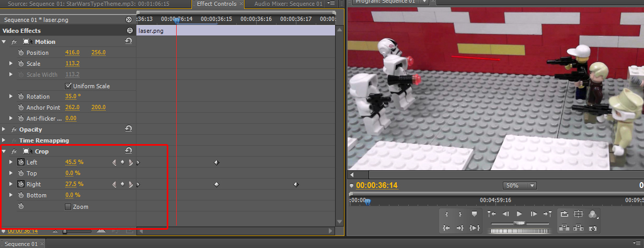The image size is (644, 248).
Task: Play In to Out
Action: tap(475, 228)
